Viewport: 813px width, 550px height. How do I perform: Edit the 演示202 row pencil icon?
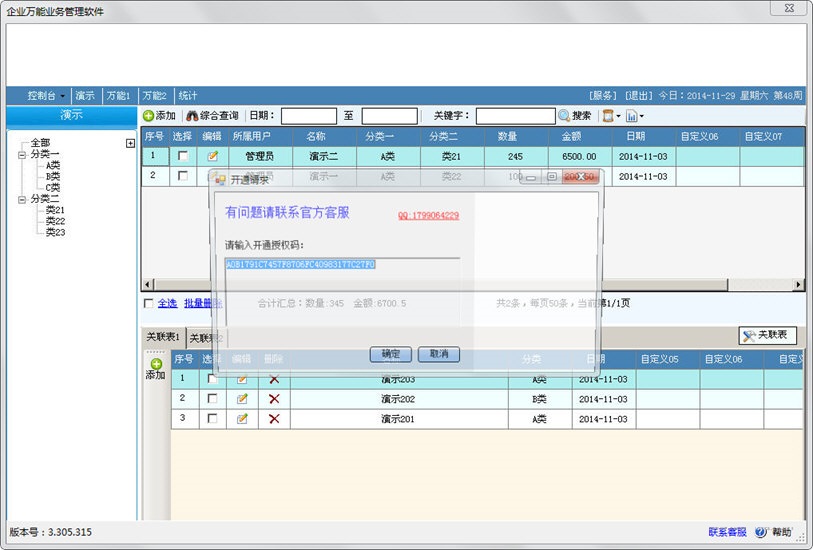pyautogui.click(x=242, y=399)
